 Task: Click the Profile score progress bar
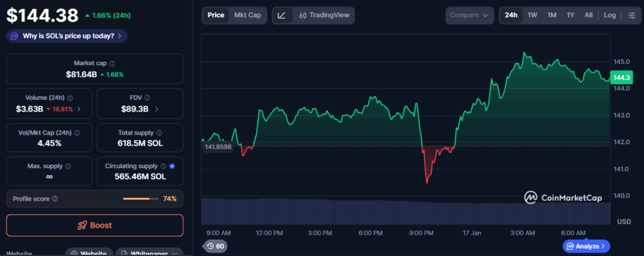click(140, 199)
